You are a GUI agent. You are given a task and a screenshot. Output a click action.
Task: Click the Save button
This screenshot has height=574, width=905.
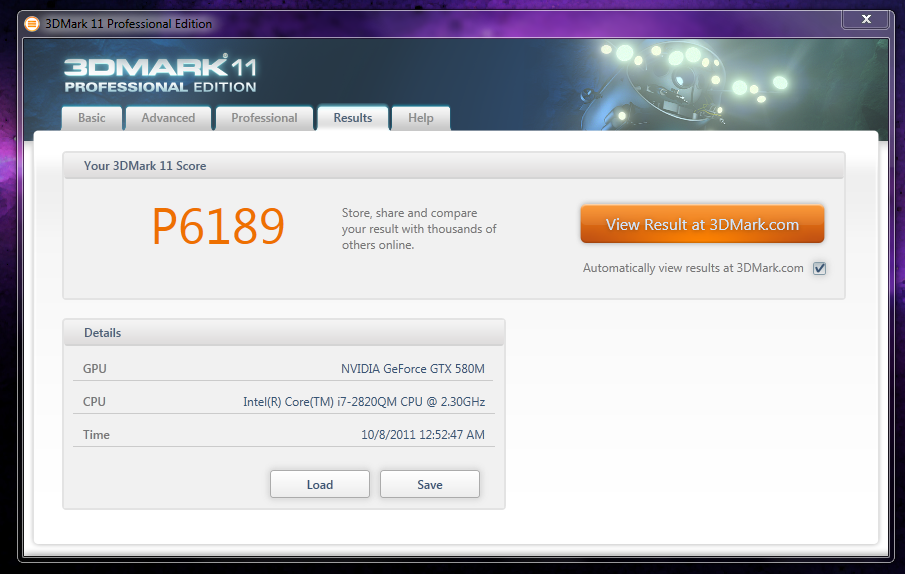(x=429, y=484)
